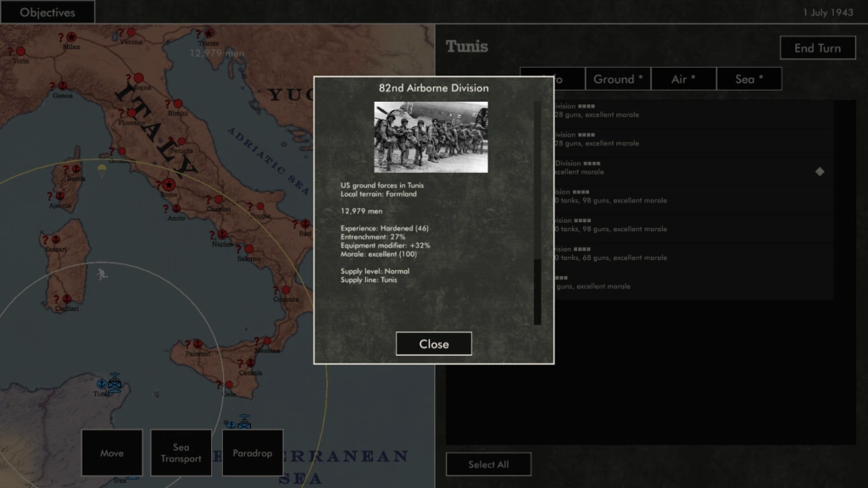The height and width of the screenshot is (488, 868).
Task: Click the Rome capital star marker
Action: click(169, 185)
